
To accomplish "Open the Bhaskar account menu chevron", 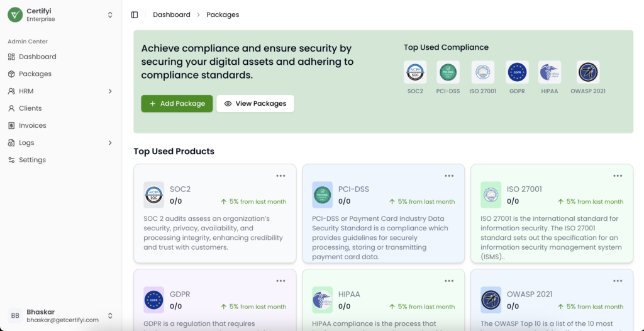I will 110,316.
